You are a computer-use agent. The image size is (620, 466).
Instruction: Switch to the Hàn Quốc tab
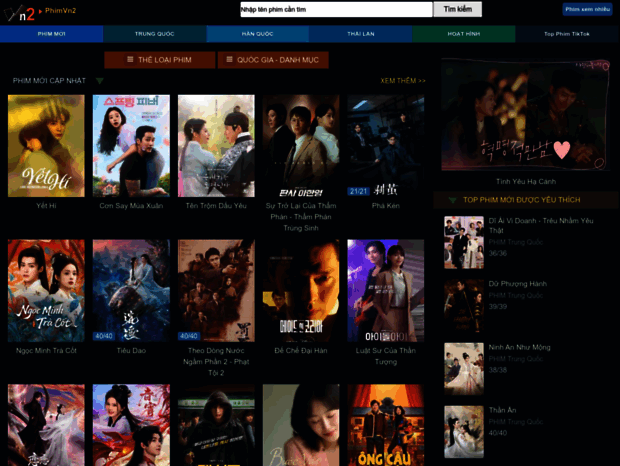point(257,34)
